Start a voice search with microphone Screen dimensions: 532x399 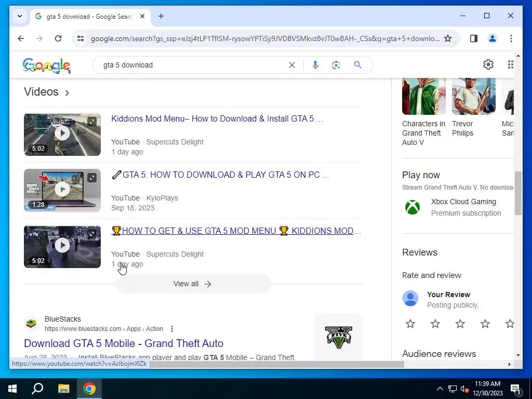315,65
